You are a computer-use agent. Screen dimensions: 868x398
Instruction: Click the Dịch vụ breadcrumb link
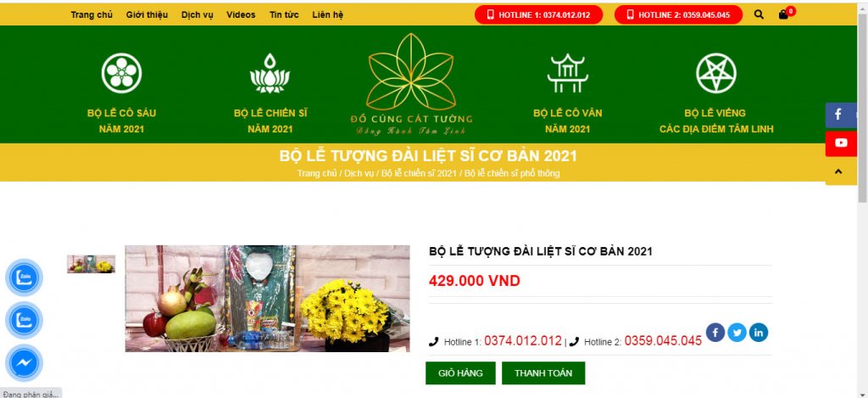click(359, 173)
